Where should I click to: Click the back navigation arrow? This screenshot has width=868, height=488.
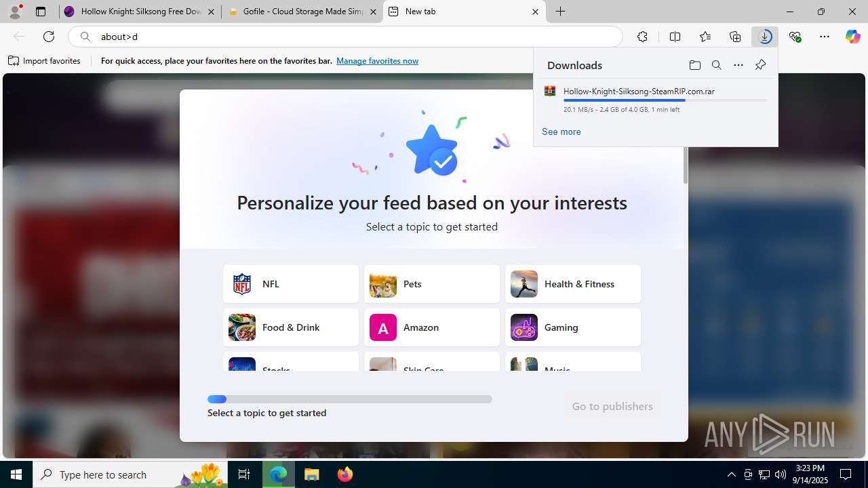[19, 37]
